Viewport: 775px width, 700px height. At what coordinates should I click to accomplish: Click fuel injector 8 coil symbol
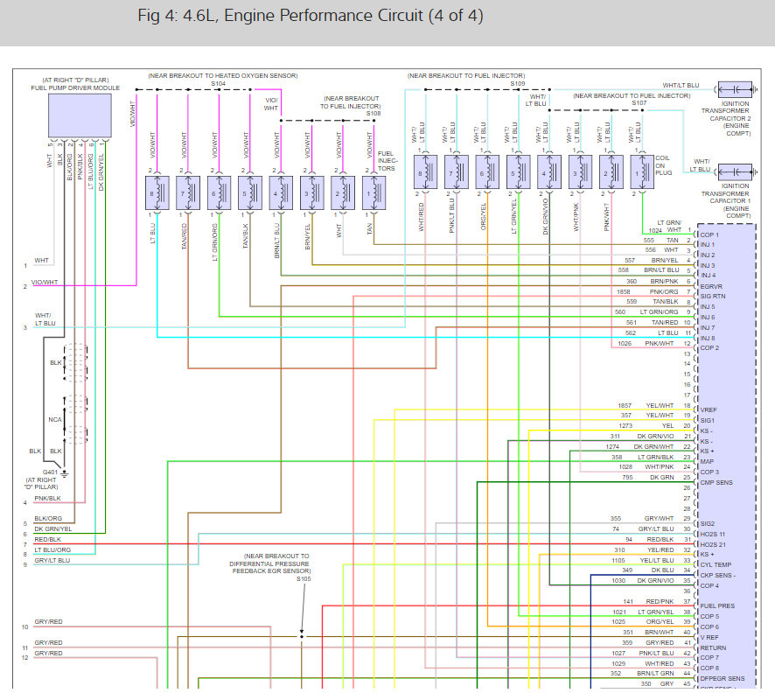pyautogui.click(x=157, y=193)
